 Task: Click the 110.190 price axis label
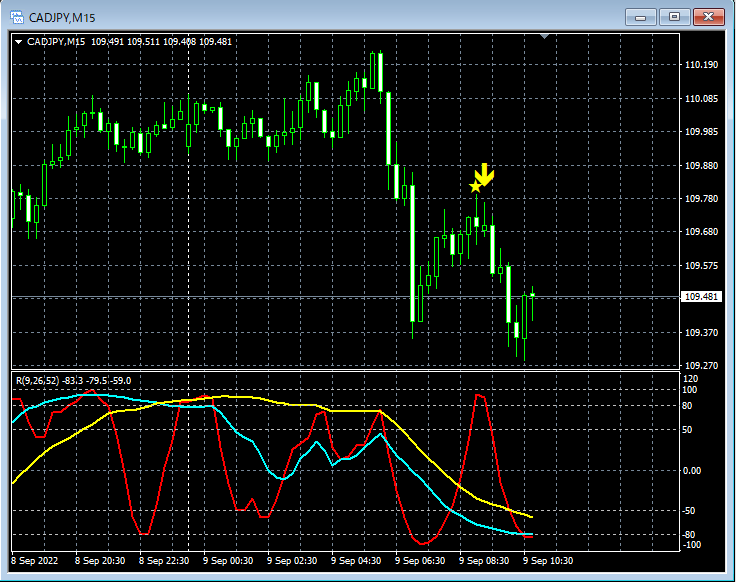tap(701, 65)
